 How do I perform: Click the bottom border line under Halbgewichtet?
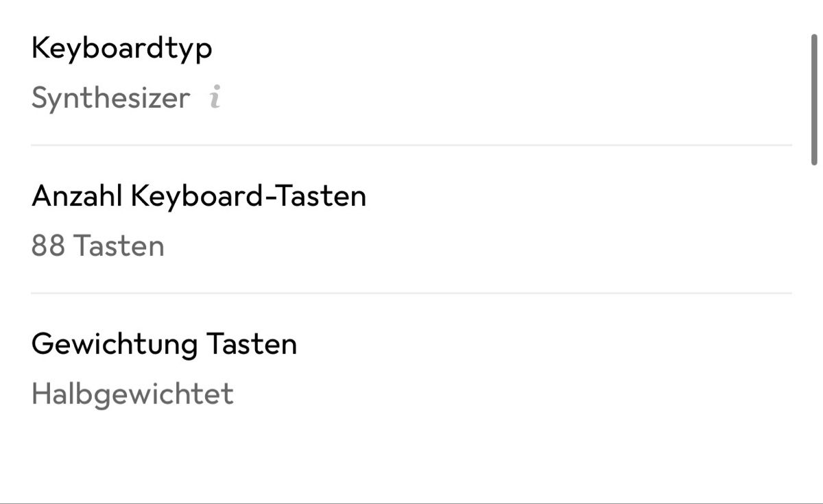411,503
